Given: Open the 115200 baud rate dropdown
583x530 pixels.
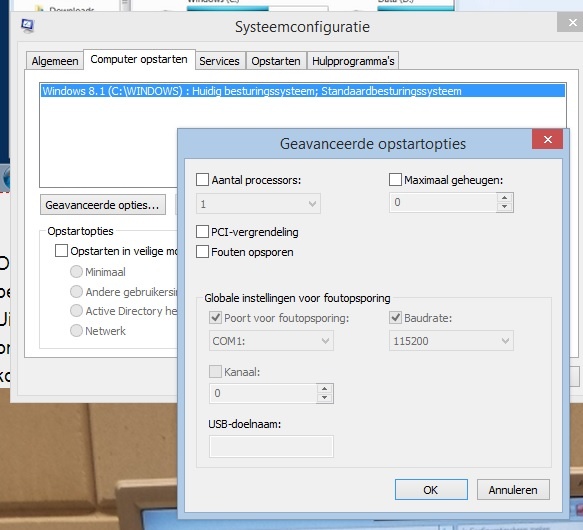Looking at the screenshot, I should tap(451, 341).
